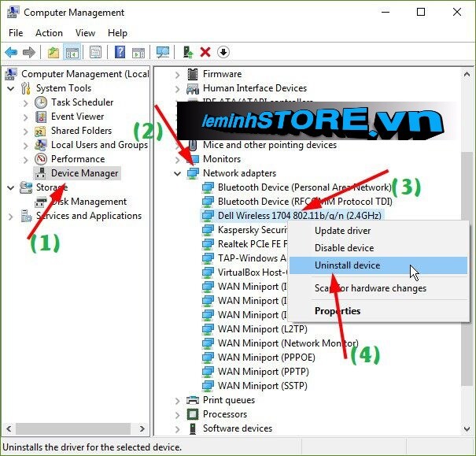Select Local Users and Groups
This screenshot has width=476, height=456.
click(x=99, y=145)
